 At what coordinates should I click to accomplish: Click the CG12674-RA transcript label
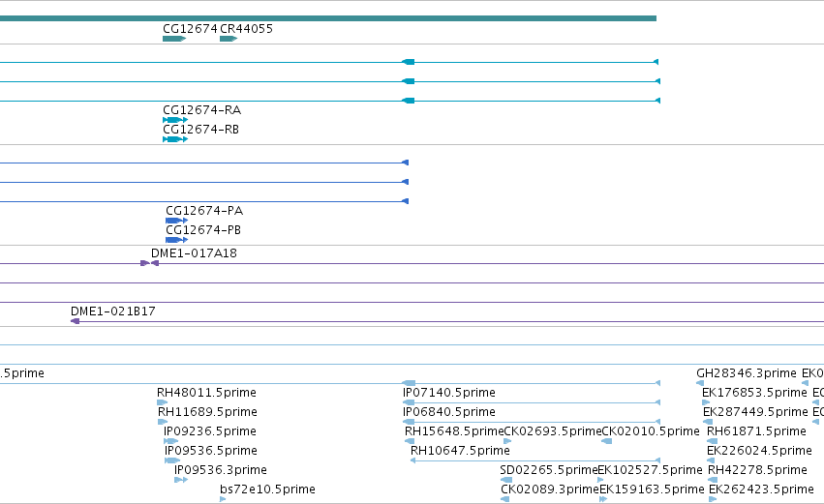coord(201,110)
